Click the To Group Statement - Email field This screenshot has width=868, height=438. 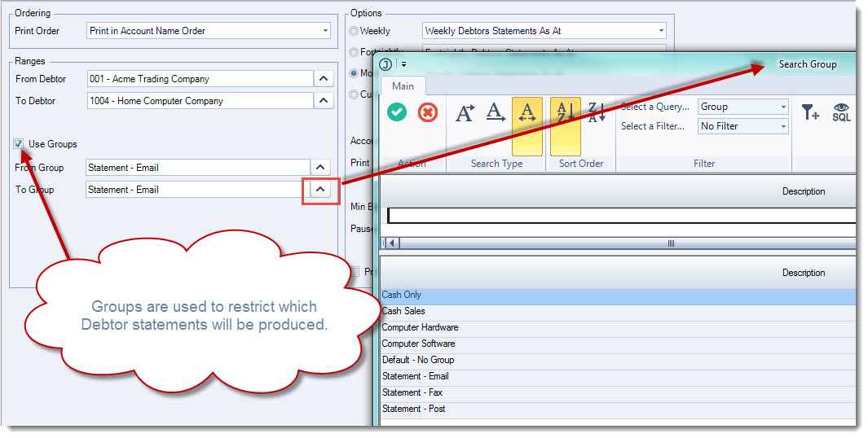tap(197, 189)
